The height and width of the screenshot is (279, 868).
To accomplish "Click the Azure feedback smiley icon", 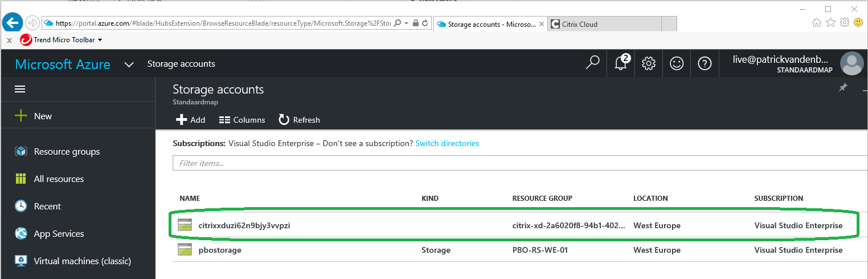I will pos(677,63).
